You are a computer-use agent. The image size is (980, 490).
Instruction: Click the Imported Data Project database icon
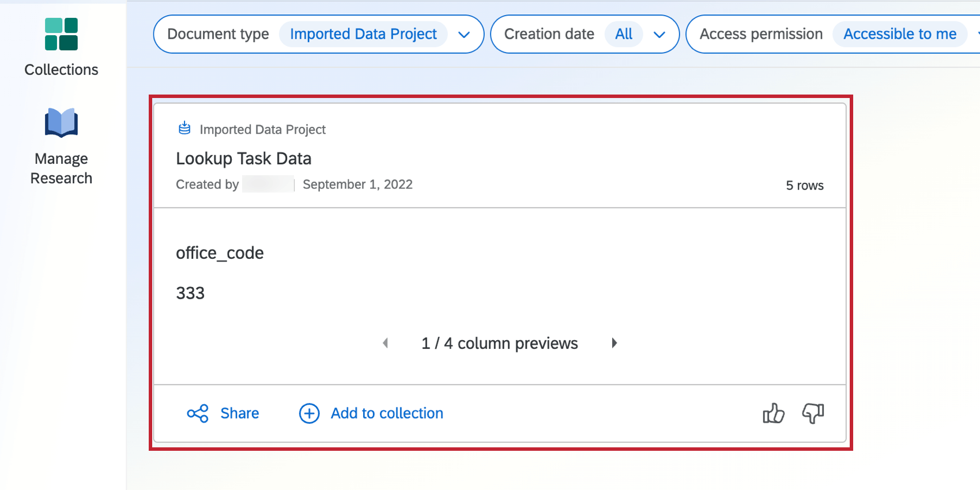click(x=184, y=128)
